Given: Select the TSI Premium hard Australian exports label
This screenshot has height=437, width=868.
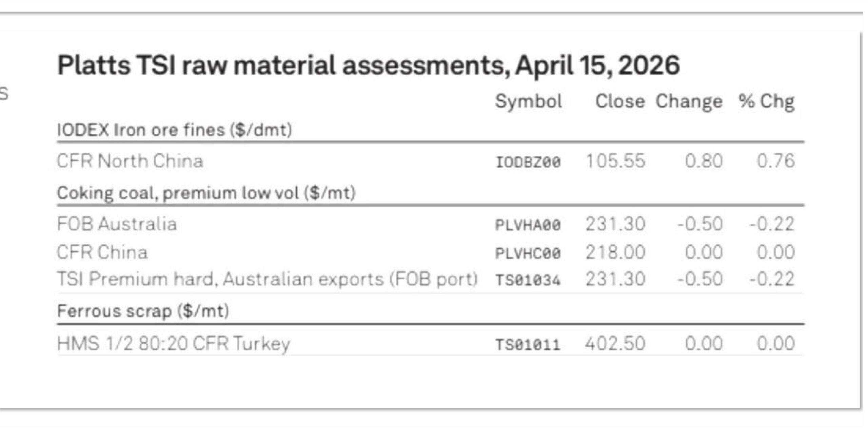Looking at the screenshot, I should pyautogui.click(x=267, y=279).
